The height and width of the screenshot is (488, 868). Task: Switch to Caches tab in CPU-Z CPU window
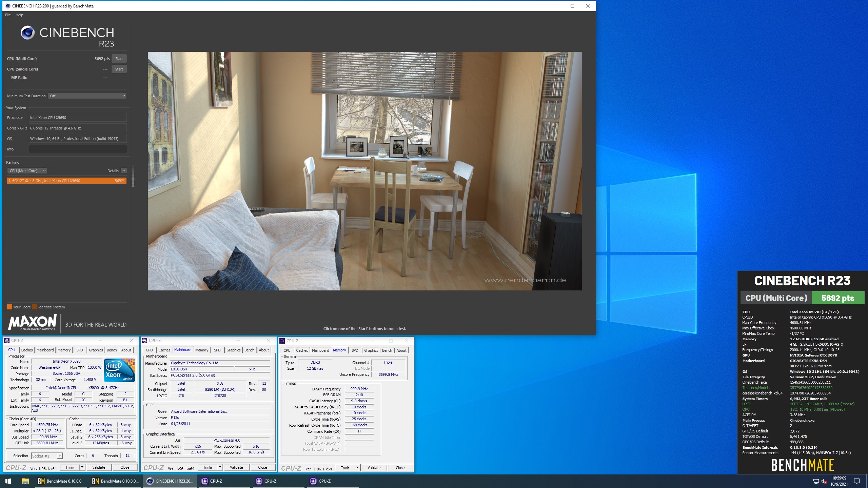[27, 350]
